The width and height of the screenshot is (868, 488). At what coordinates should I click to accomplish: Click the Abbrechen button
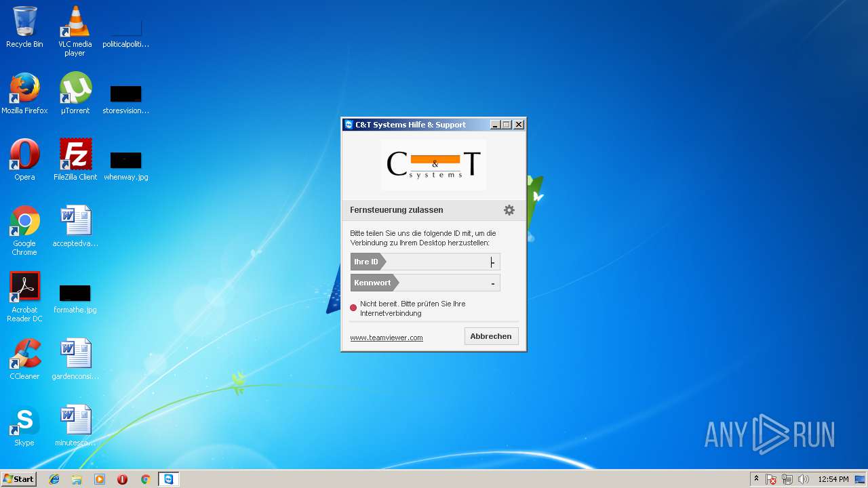pyautogui.click(x=491, y=336)
